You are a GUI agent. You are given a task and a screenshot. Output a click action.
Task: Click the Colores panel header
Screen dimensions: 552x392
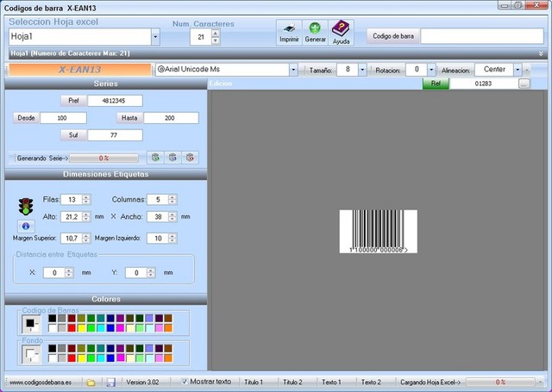pyautogui.click(x=105, y=299)
